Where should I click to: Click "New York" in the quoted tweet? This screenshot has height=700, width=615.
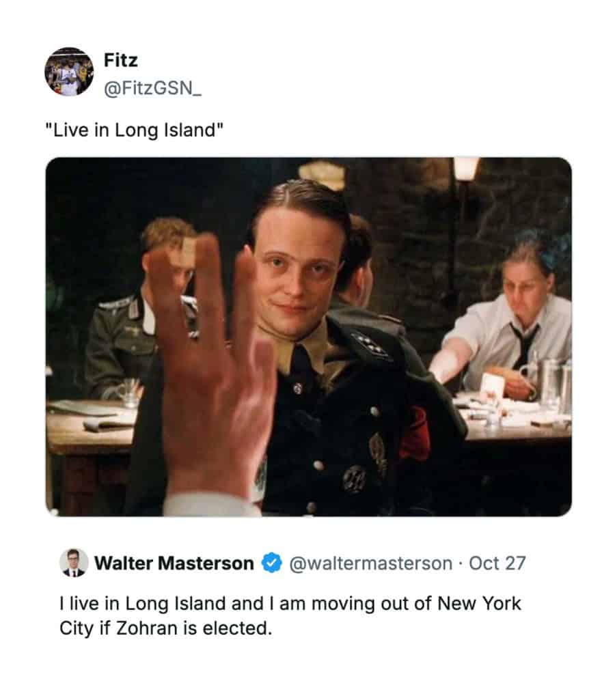pos(479,604)
